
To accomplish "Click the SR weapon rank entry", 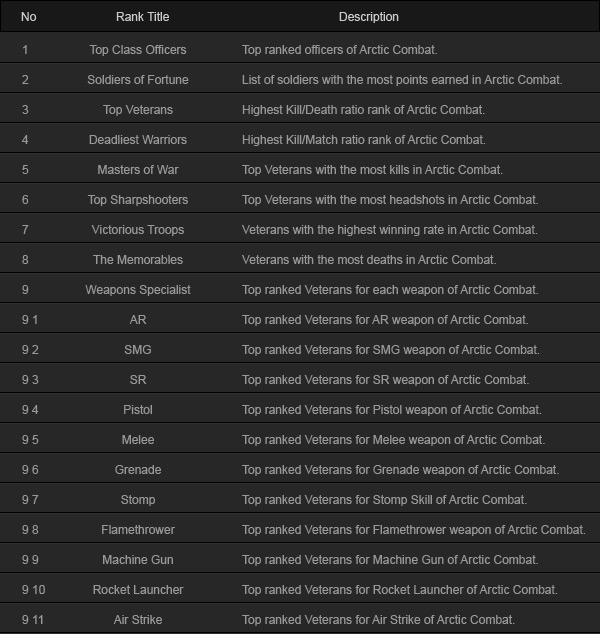I will (138, 379).
